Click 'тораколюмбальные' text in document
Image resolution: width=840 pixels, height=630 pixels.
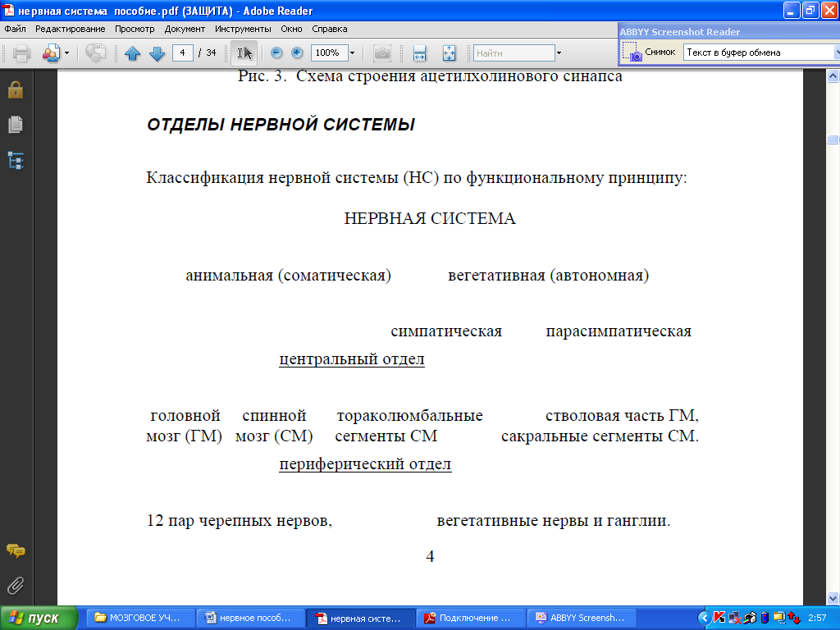[x=410, y=415]
